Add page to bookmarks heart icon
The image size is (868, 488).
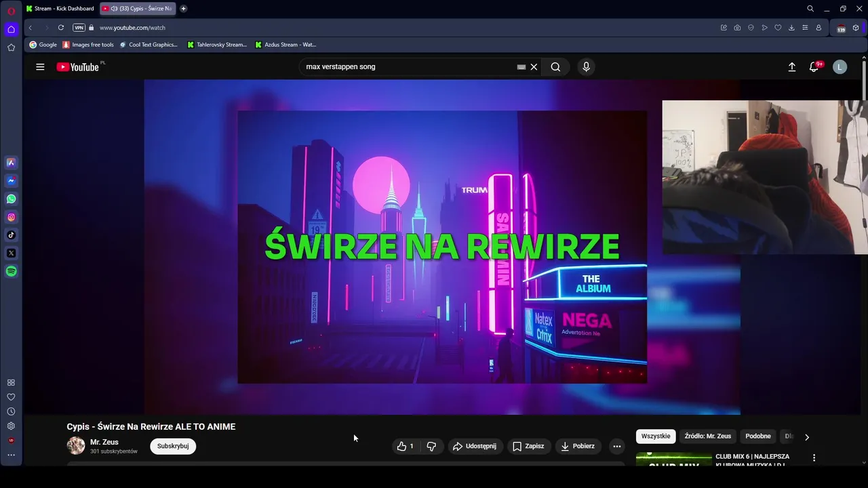[x=778, y=28]
